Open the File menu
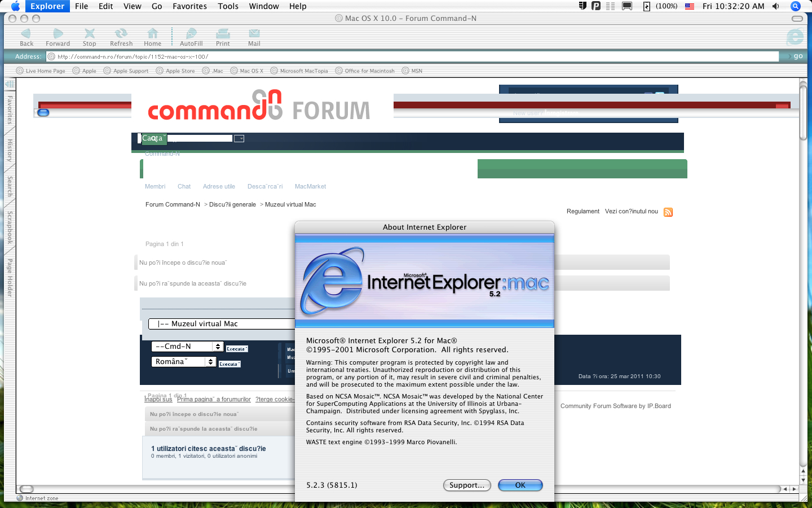This screenshot has height=508, width=812. [81, 6]
